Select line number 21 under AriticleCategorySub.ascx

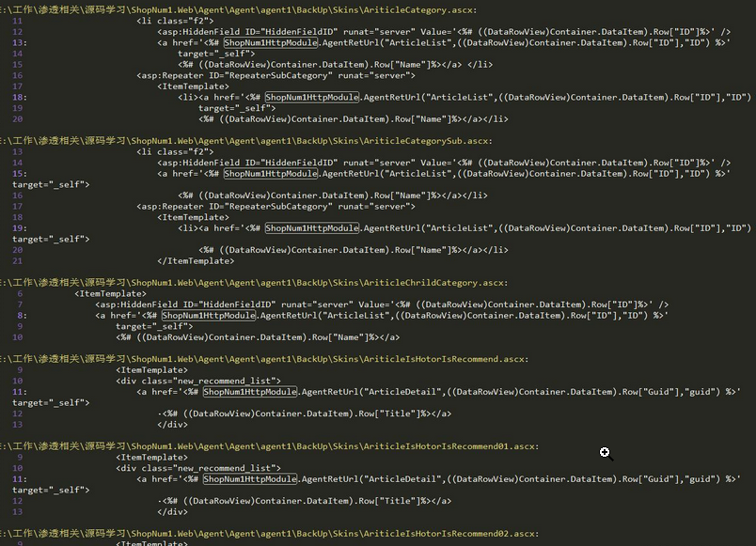coord(17,261)
